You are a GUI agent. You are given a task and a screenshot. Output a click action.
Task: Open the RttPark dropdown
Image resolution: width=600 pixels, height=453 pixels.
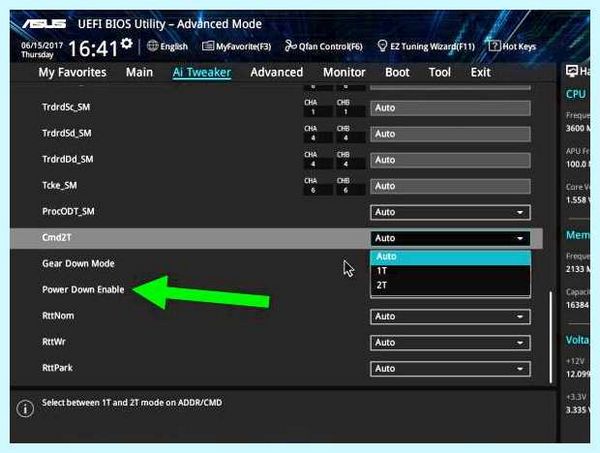(x=450, y=369)
